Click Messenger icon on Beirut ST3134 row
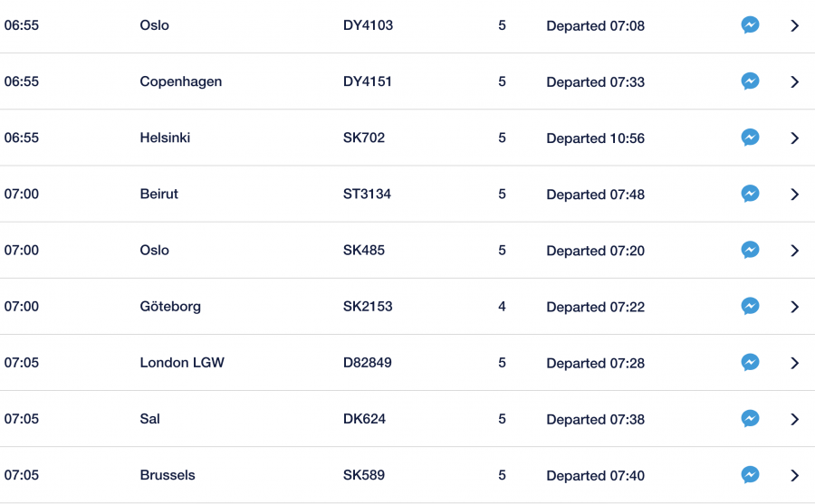 (x=750, y=194)
